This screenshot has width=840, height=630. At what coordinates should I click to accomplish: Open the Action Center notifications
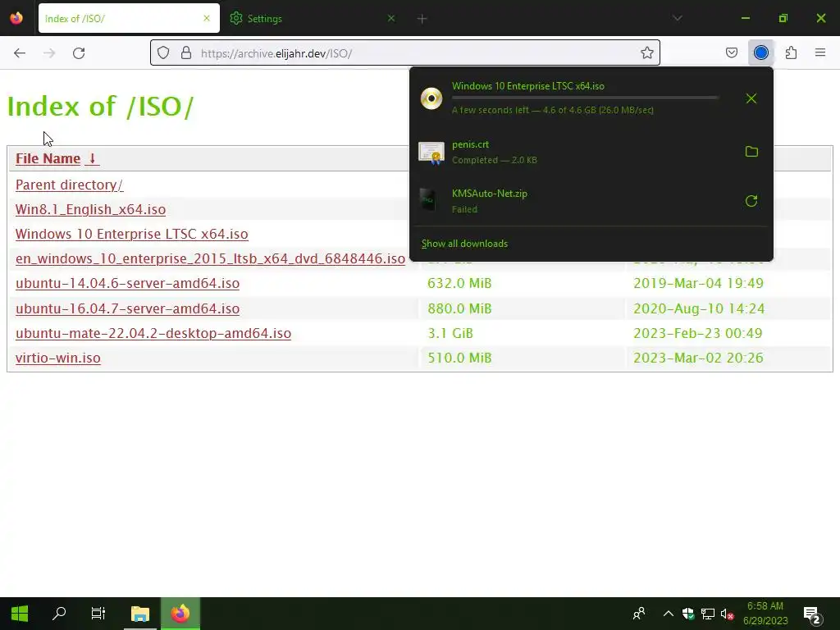tap(812, 615)
